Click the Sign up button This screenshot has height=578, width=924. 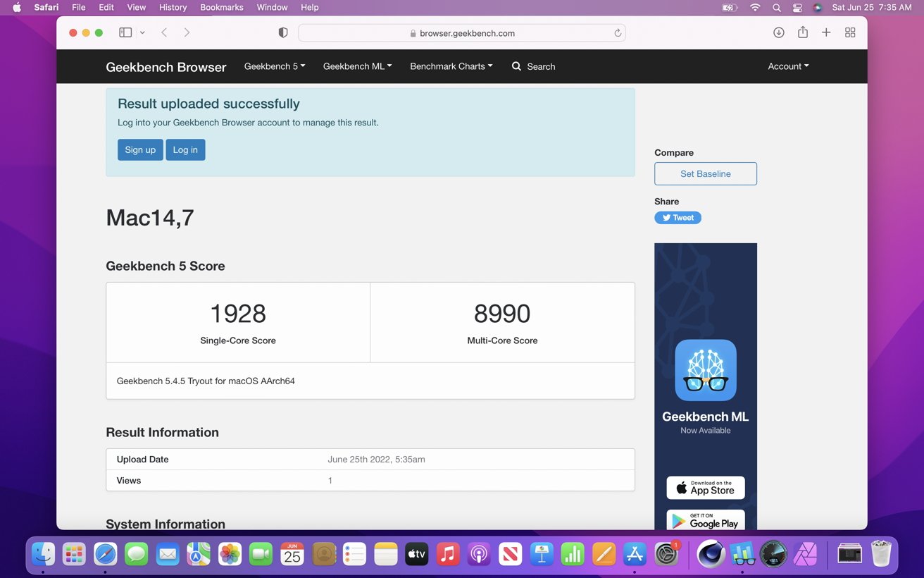tap(140, 149)
